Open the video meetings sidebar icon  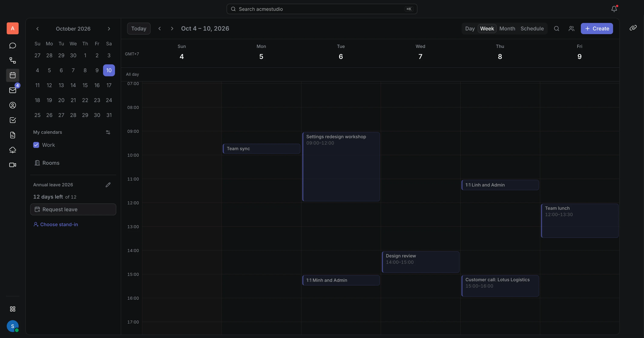[x=13, y=165]
